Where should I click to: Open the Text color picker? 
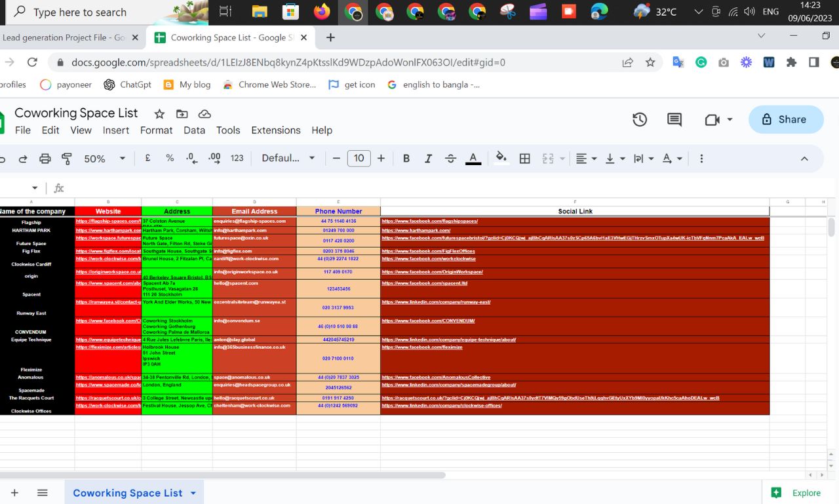click(x=473, y=158)
